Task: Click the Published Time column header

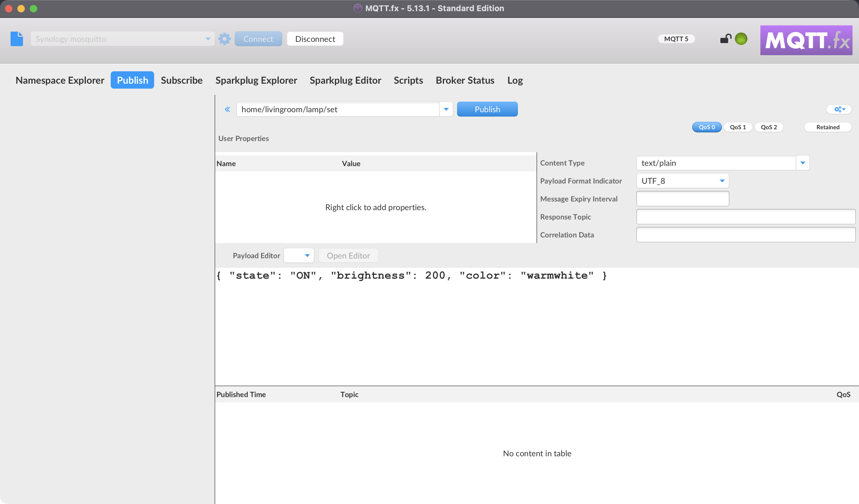Action: click(277, 395)
